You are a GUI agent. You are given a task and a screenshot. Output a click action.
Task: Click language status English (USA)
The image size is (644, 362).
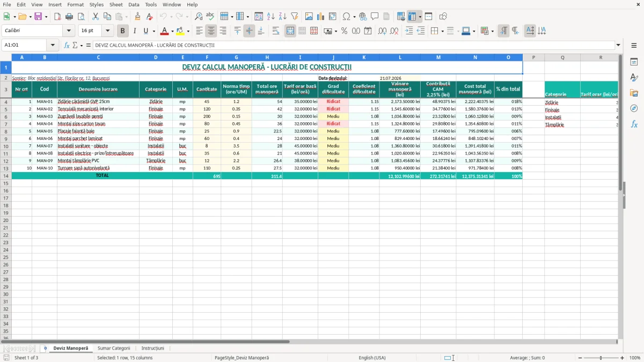point(372,358)
